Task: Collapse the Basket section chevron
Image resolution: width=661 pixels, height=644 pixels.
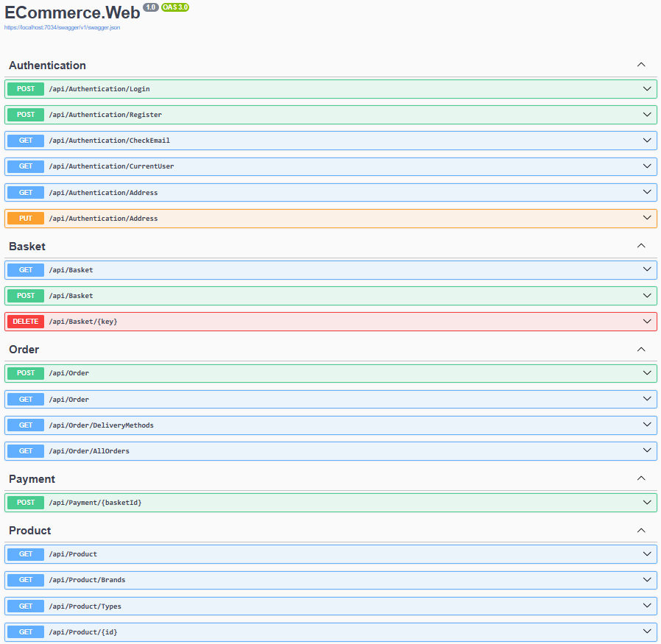Action: 641,246
